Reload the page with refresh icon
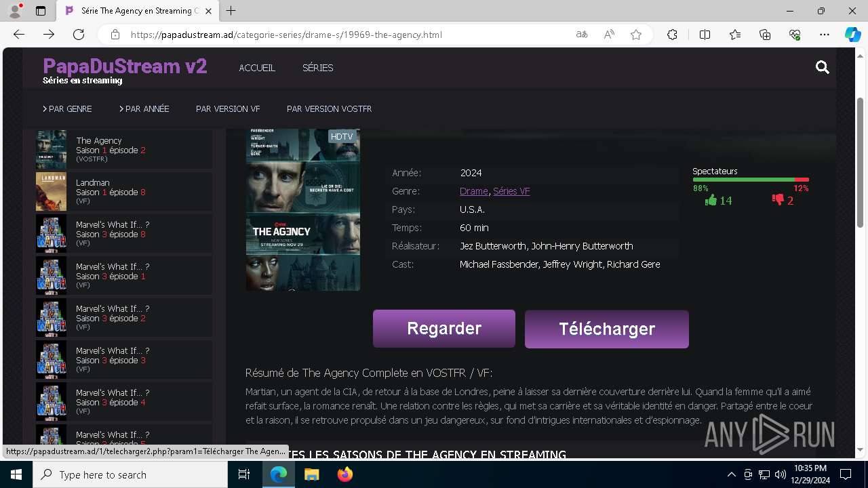Viewport: 868px width, 488px height. click(x=79, y=35)
